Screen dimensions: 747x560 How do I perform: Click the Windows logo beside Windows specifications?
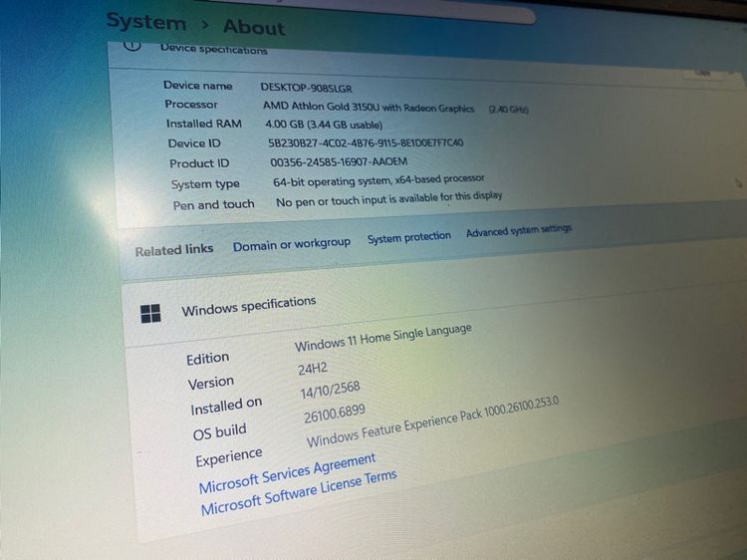150,314
